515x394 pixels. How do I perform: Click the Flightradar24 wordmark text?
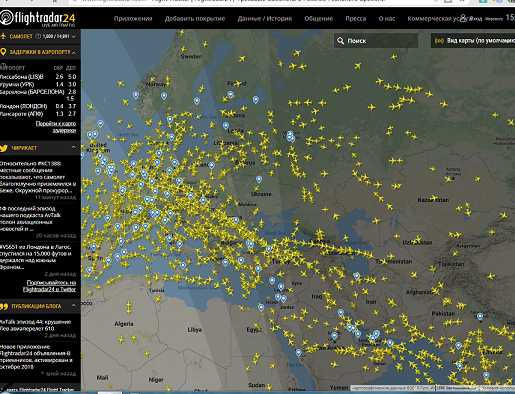[45, 18]
